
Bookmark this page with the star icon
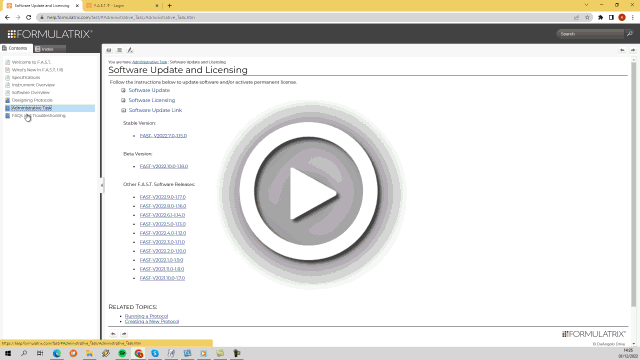tap(587, 18)
